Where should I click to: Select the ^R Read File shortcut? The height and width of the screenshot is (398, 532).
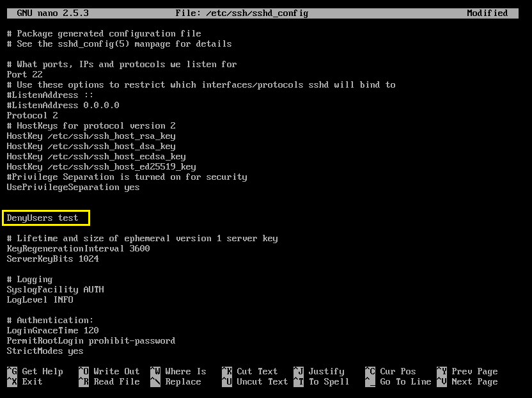[109, 381]
